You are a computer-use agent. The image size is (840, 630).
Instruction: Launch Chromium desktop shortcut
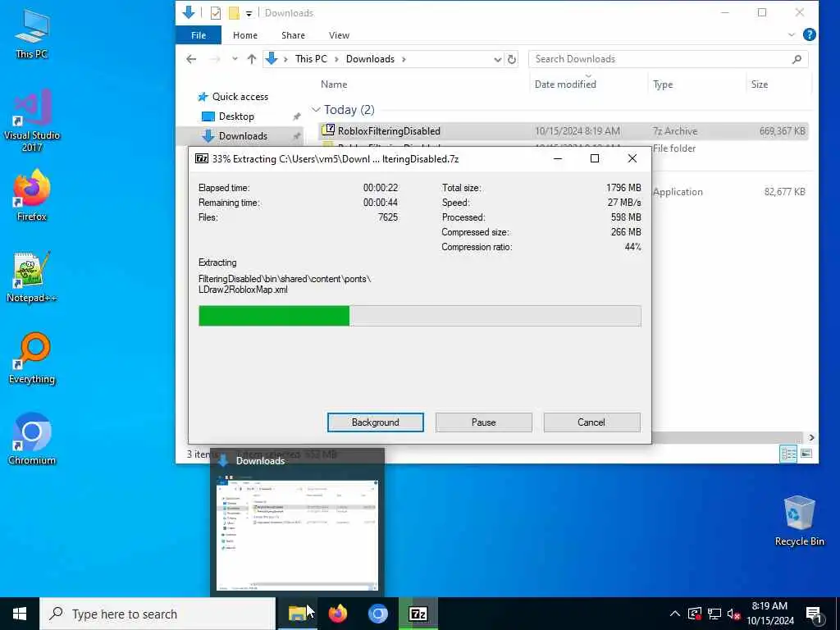[32, 440]
